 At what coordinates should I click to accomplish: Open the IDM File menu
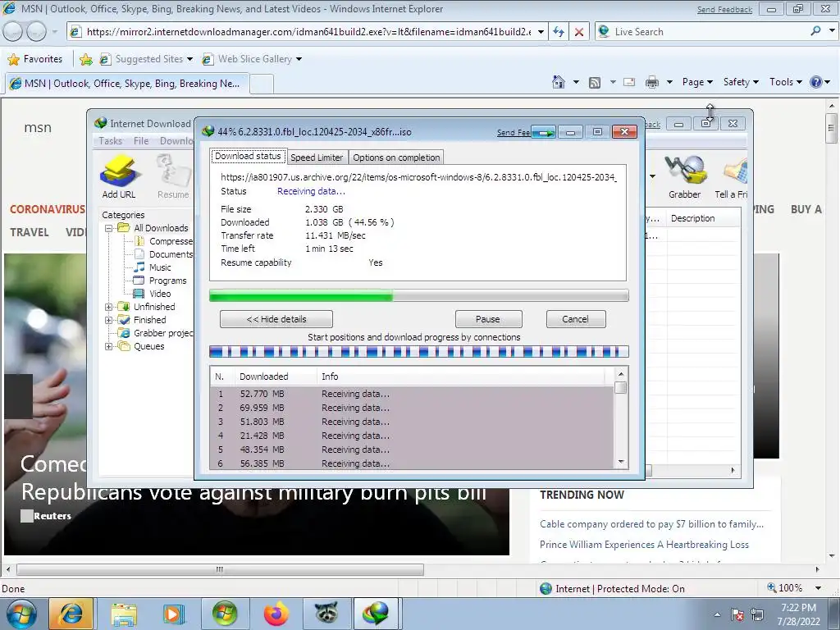[141, 141]
